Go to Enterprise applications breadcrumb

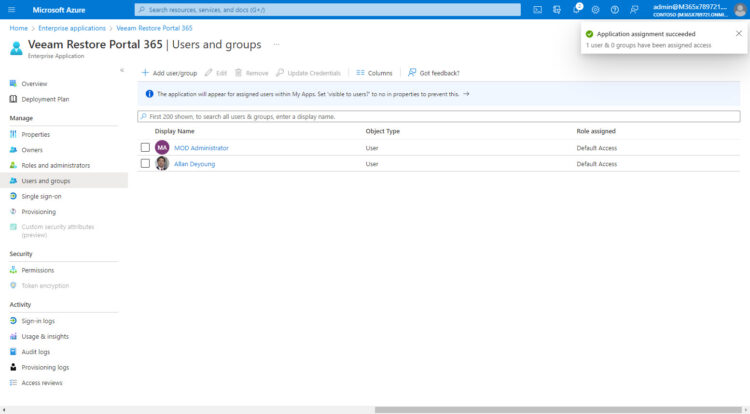[72, 28]
